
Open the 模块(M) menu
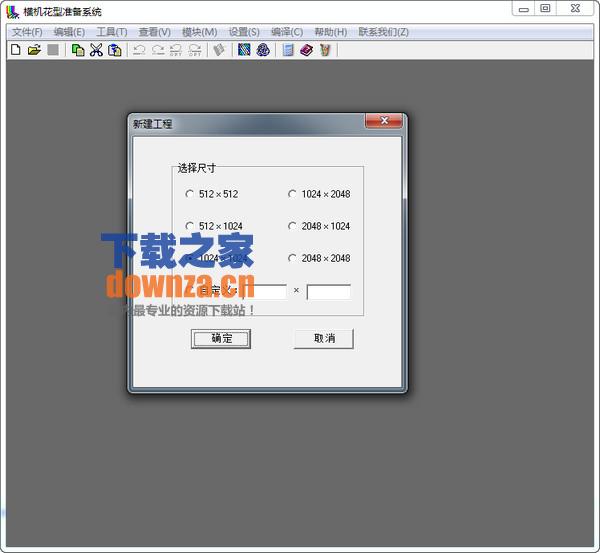click(x=199, y=32)
